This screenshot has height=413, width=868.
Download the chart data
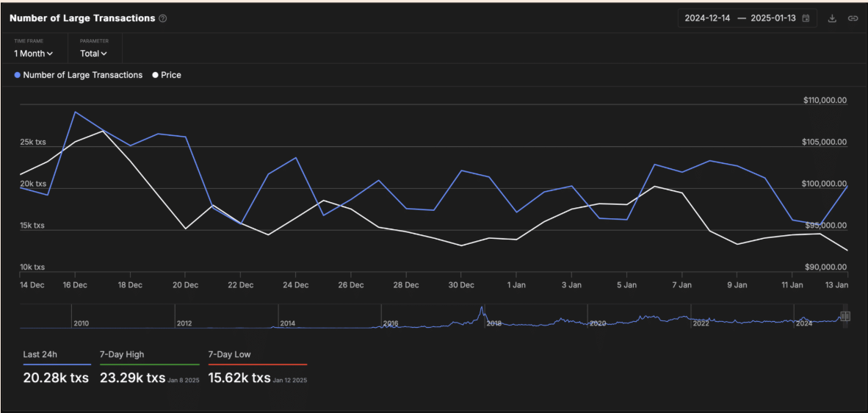831,18
